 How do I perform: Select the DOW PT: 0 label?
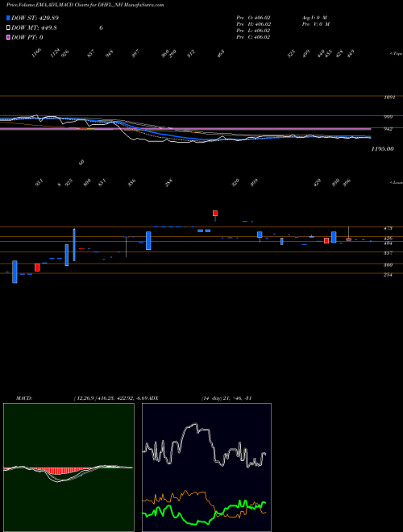tap(27, 37)
